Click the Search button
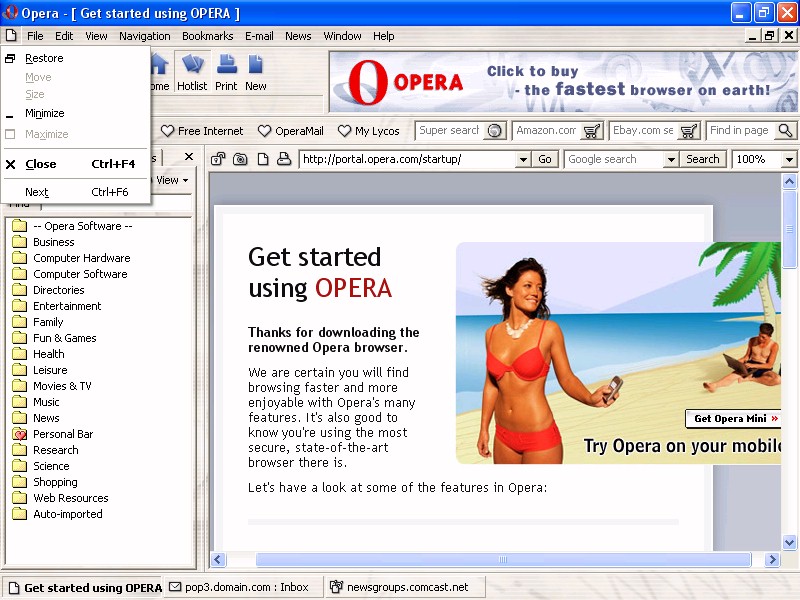 [x=703, y=159]
